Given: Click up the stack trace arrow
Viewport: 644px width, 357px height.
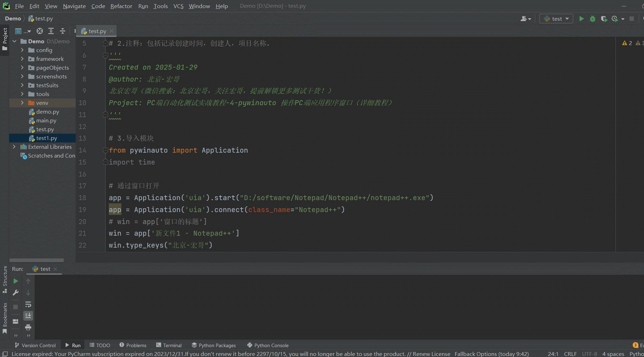Looking at the screenshot, I should click(x=28, y=281).
